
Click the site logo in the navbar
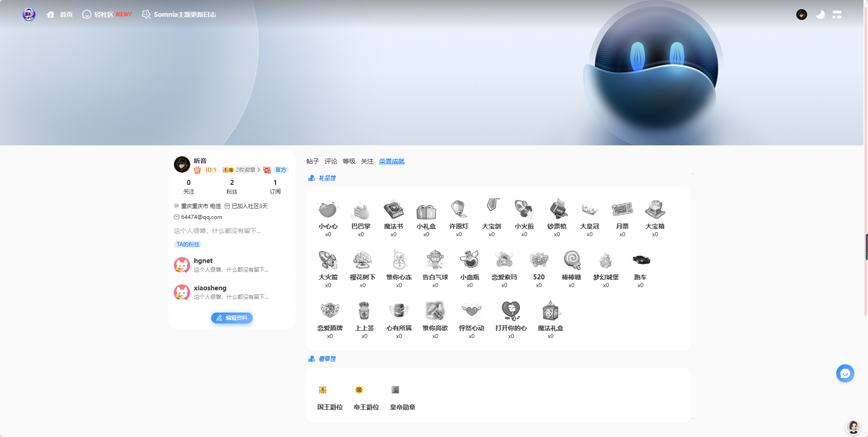click(29, 15)
